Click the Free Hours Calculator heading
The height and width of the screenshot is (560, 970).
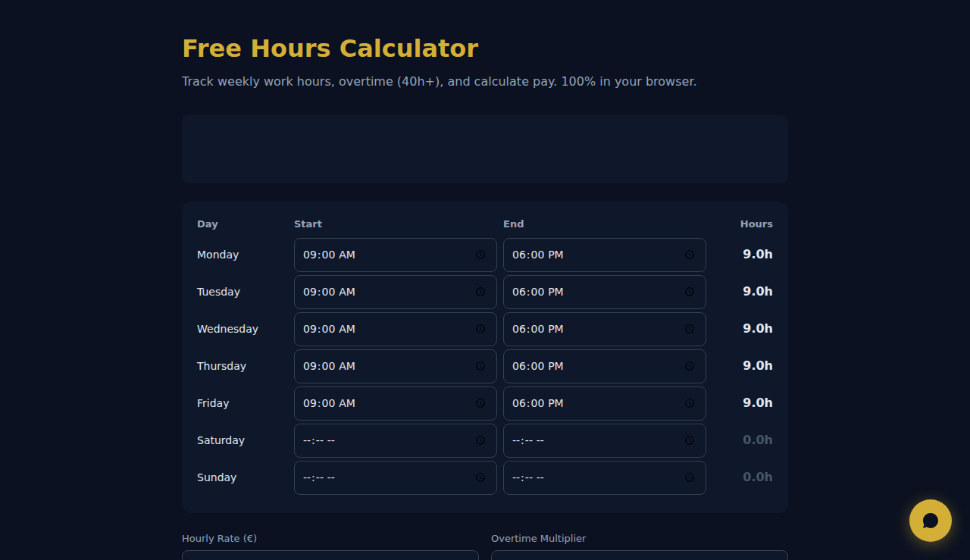point(330,48)
